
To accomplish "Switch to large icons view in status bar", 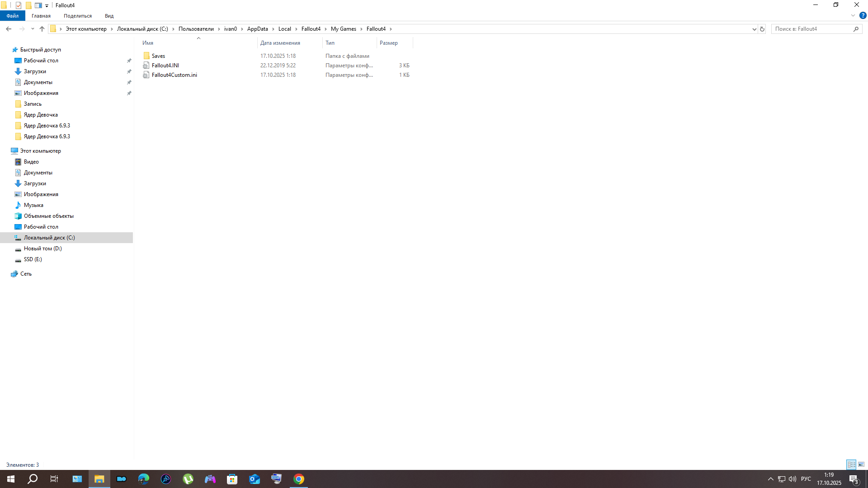I will point(861,465).
